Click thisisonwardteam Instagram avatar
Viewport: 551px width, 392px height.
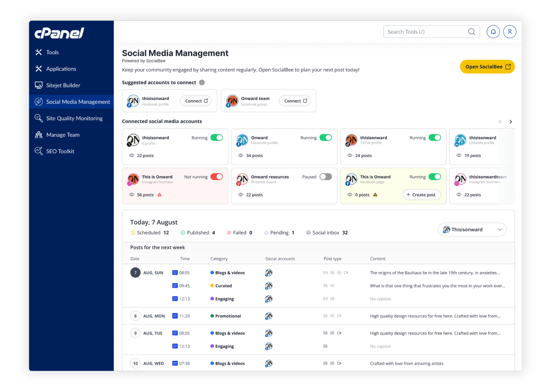coord(460,179)
